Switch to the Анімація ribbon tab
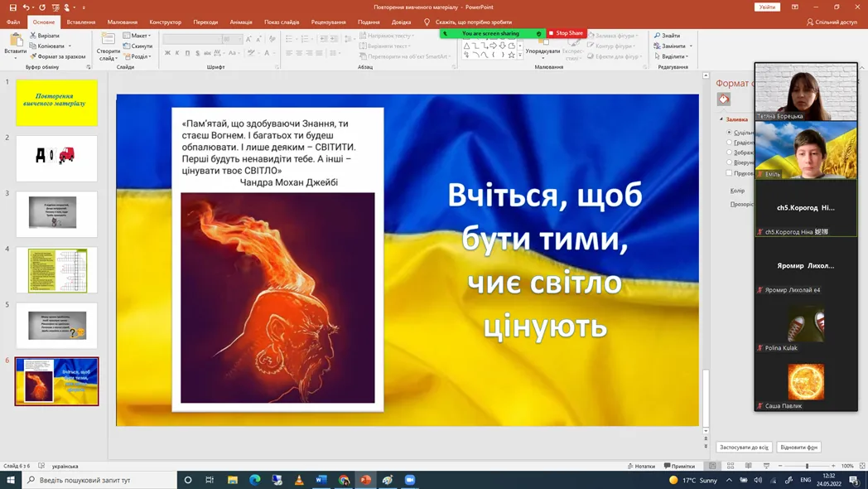Image resolution: width=868 pixels, height=489 pixels. click(241, 22)
